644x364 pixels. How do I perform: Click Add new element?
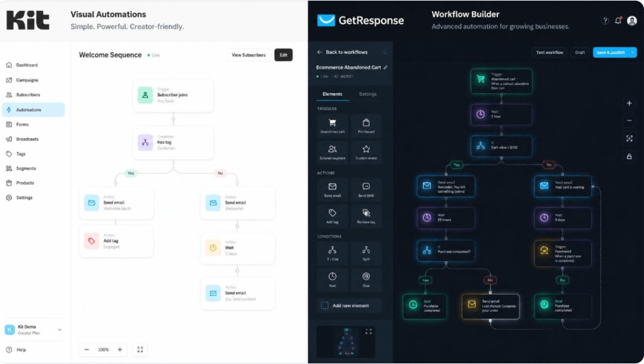pyautogui.click(x=349, y=306)
